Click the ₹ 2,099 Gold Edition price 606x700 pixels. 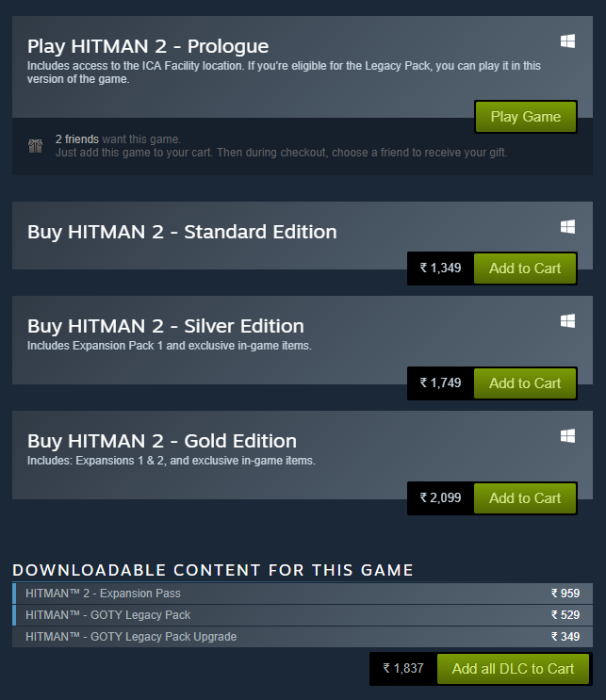pos(440,497)
